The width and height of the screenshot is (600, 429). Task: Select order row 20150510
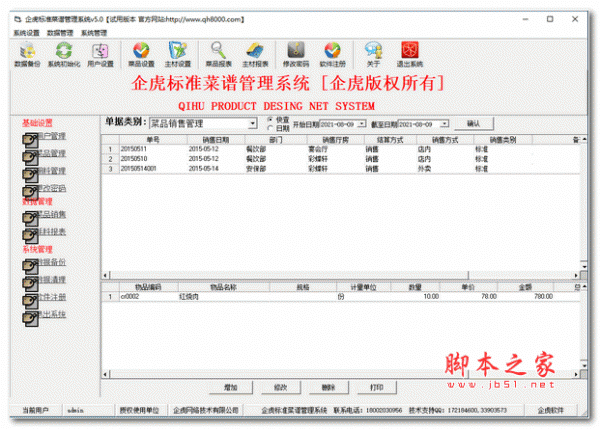tap(341, 158)
